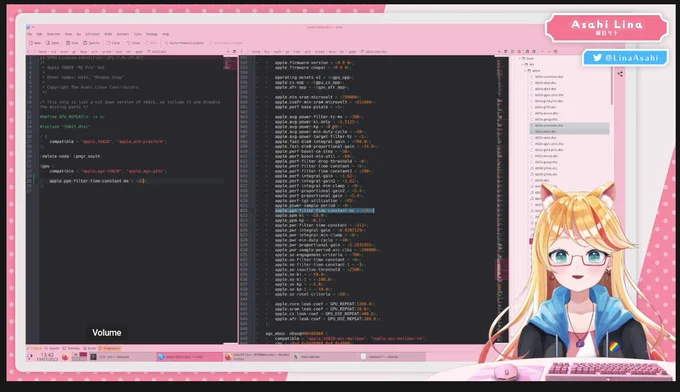Open the View menu
The height and width of the screenshot is (392, 680).
tap(68, 34)
